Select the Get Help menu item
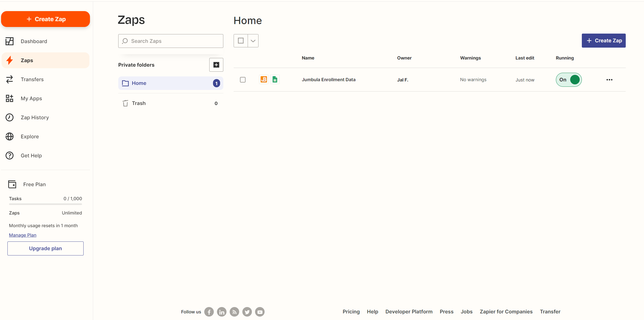 pos(46,156)
